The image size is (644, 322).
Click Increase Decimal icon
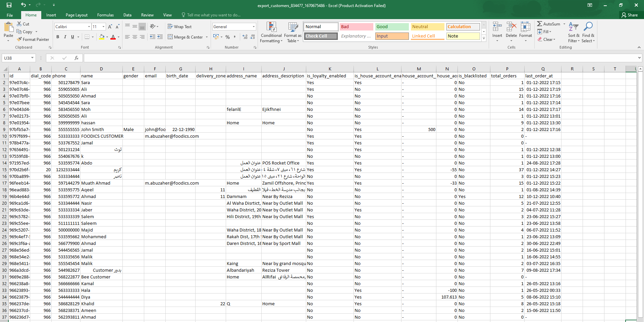point(245,37)
